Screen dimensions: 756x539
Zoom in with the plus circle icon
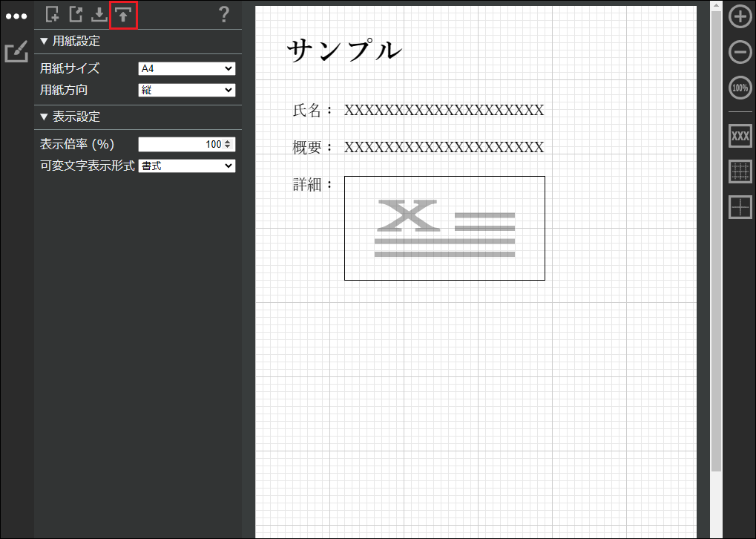(740, 17)
